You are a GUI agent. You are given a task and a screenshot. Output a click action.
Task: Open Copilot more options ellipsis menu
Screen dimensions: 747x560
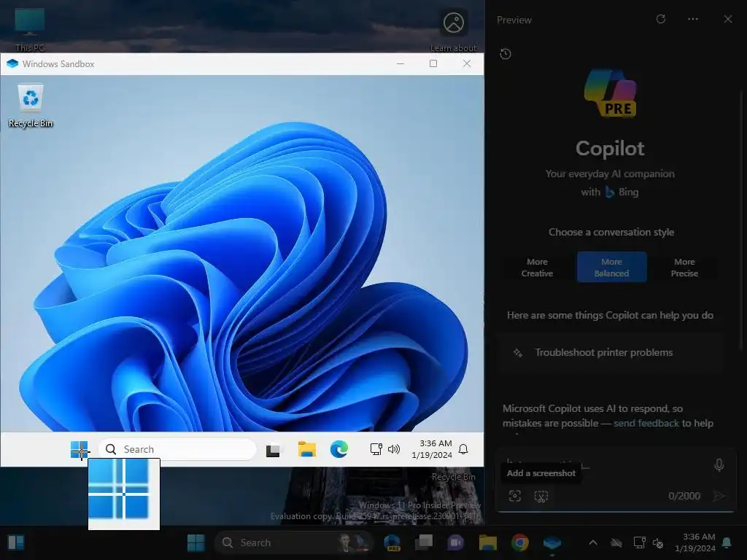pos(693,19)
